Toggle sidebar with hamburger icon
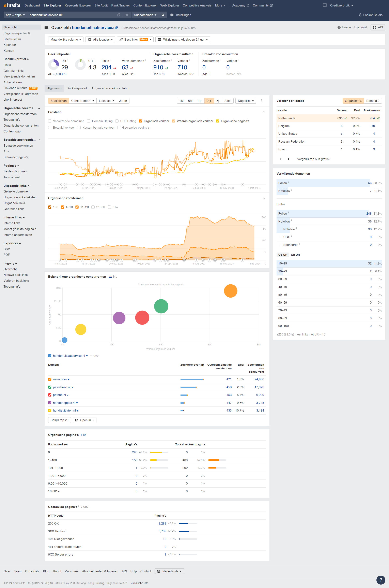Image resolution: width=389 pixels, height=588 pixels. click(x=46, y=28)
